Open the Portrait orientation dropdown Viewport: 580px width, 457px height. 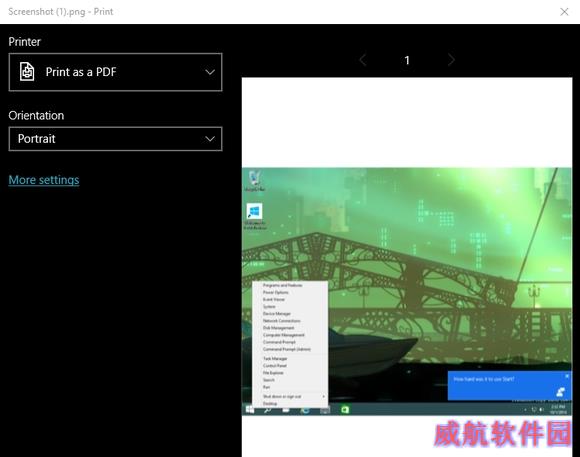click(115, 139)
